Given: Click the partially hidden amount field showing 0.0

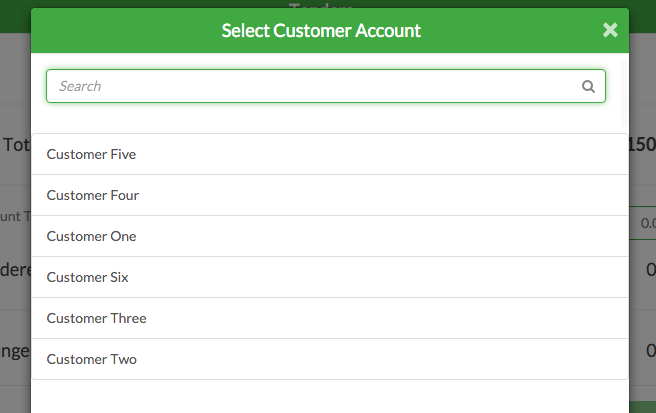Looking at the screenshot, I should (643, 223).
